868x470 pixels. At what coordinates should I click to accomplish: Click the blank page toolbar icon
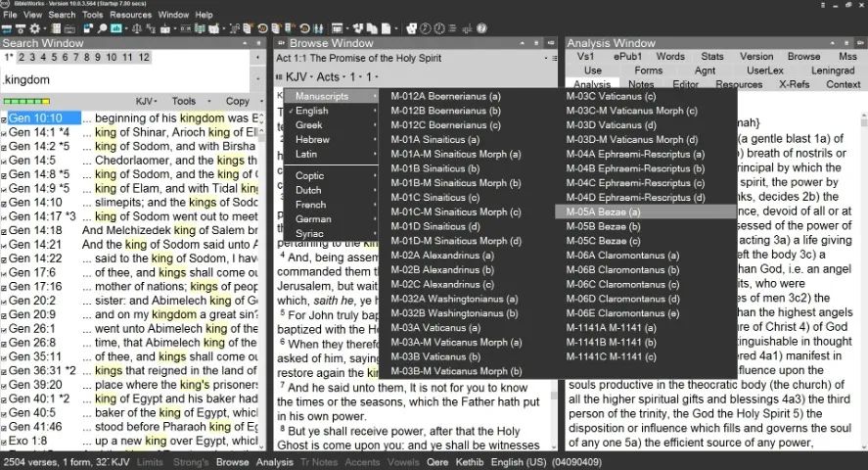tap(386, 28)
